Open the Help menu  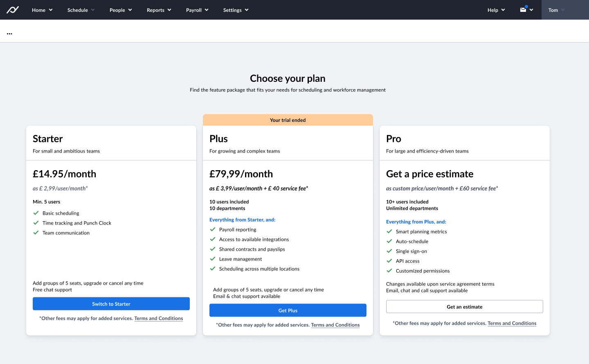pyautogui.click(x=496, y=10)
